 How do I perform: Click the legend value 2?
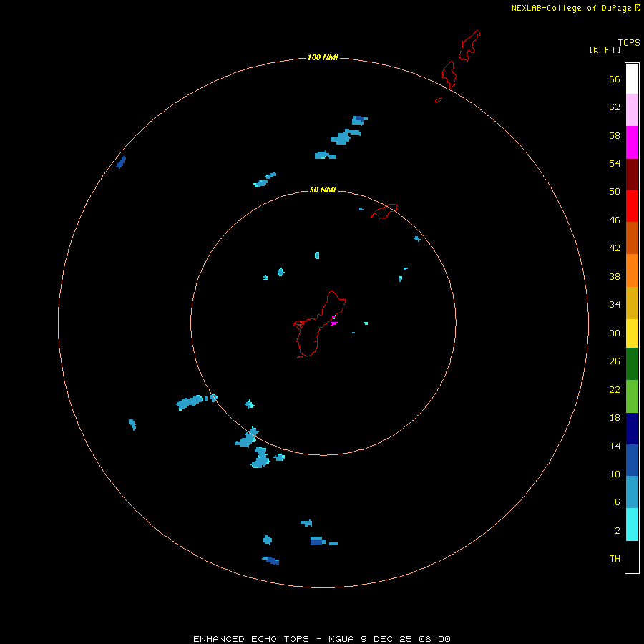617,531
